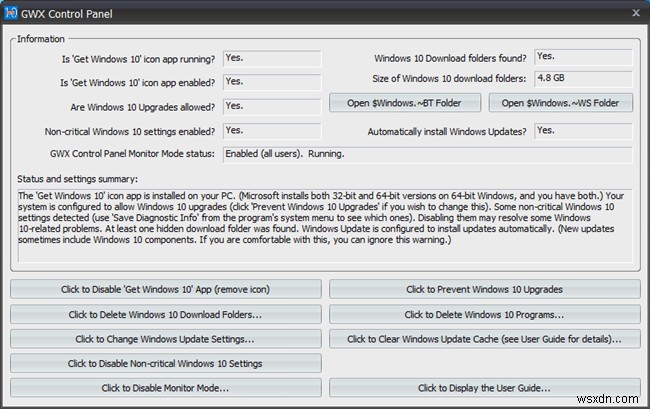Click to Delete Windows 10 Download Folders

pos(165,315)
